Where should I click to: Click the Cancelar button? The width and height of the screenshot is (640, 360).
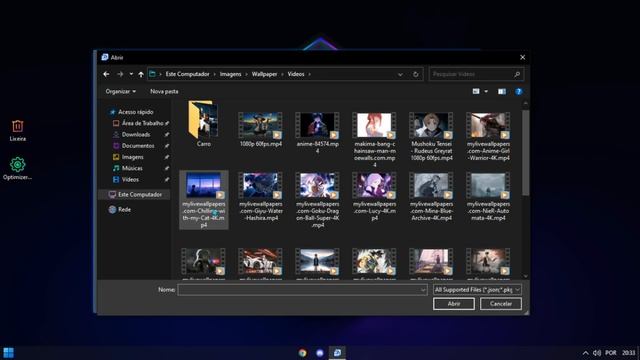point(501,304)
